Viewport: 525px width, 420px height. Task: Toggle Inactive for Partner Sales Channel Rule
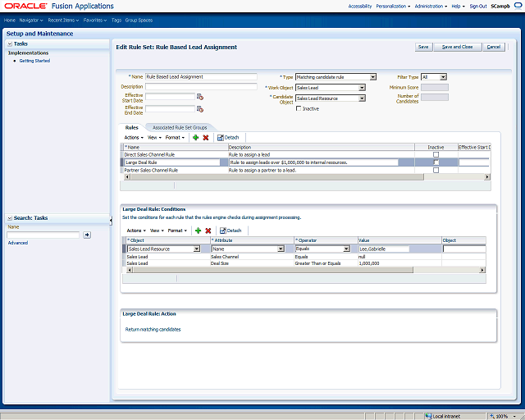coord(436,170)
